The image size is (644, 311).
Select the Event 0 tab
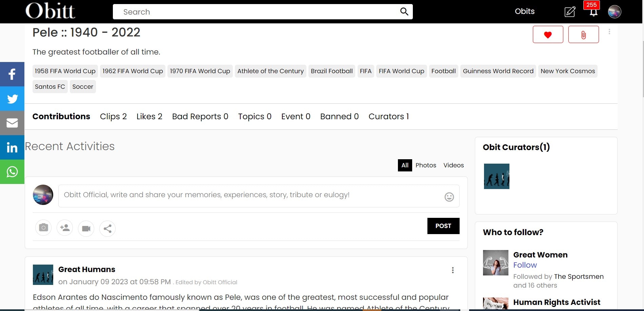point(296,116)
